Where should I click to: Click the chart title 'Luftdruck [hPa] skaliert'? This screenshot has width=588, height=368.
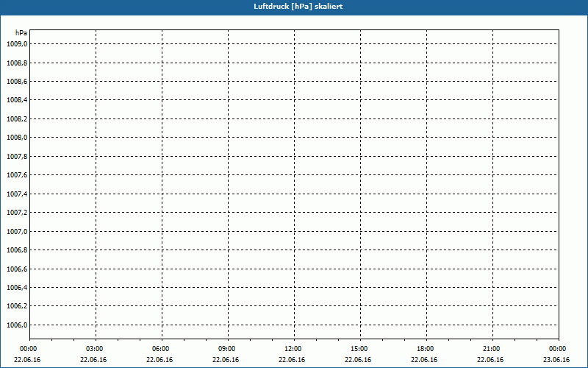(298, 7)
